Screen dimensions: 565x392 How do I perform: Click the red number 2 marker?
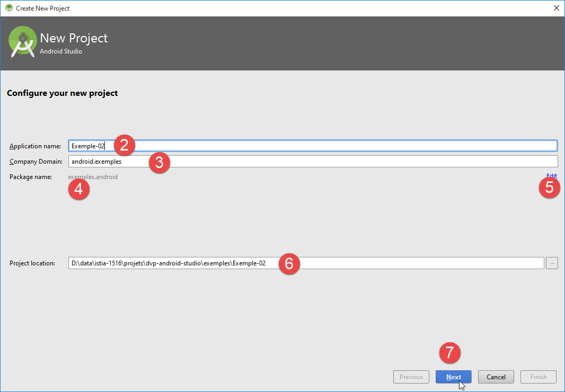click(x=125, y=145)
